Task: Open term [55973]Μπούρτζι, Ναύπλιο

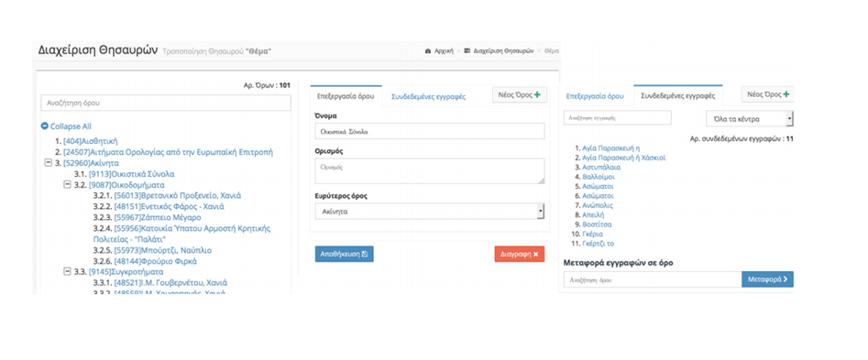Action: click(163, 250)
